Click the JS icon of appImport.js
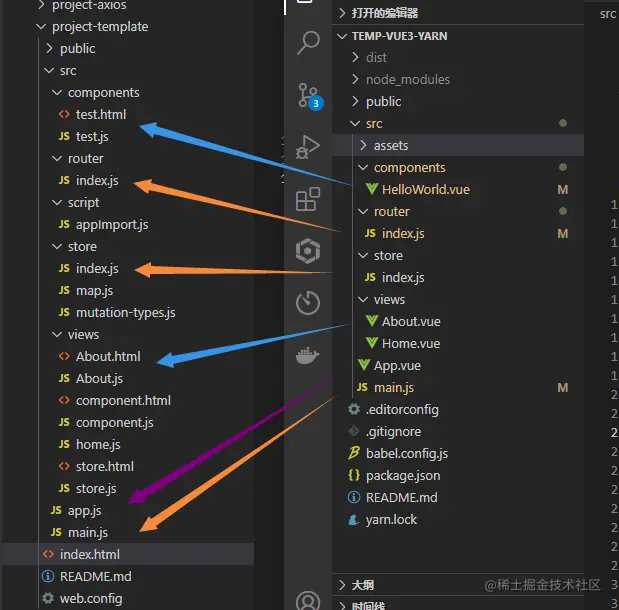This screenshot has width=619, height=610. pyautogui.click(x=64, y=224)
